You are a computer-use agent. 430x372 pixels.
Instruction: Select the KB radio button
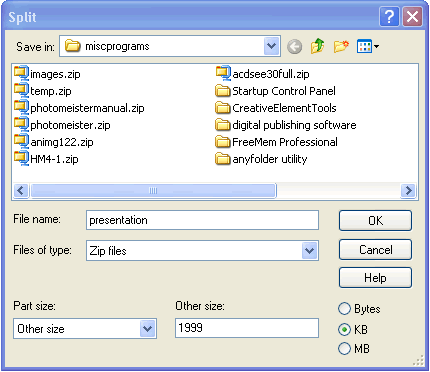point(344,329)
